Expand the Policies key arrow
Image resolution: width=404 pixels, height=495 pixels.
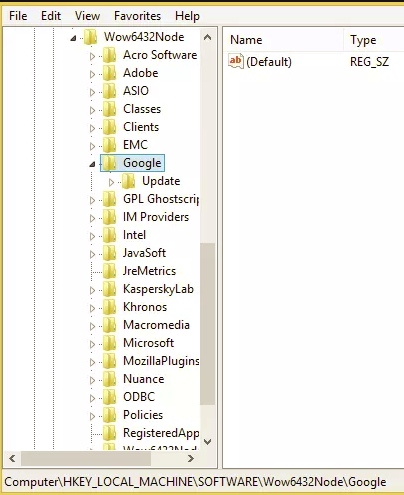[x=93, y=416]
